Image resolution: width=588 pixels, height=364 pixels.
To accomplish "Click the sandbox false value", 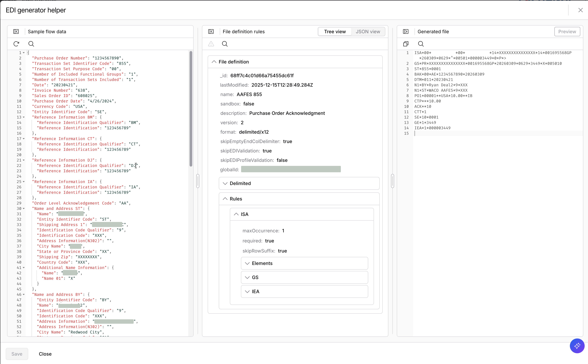I will point(249,104).
